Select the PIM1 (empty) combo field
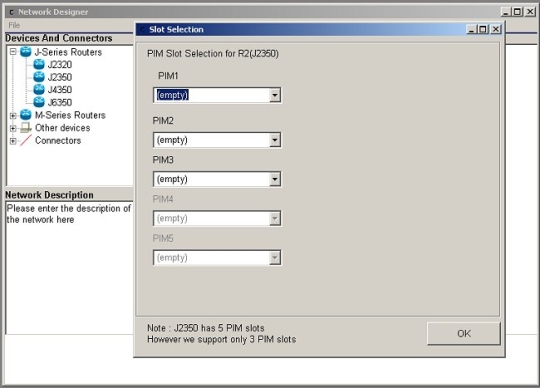540x388 pixels. [217, 95]
